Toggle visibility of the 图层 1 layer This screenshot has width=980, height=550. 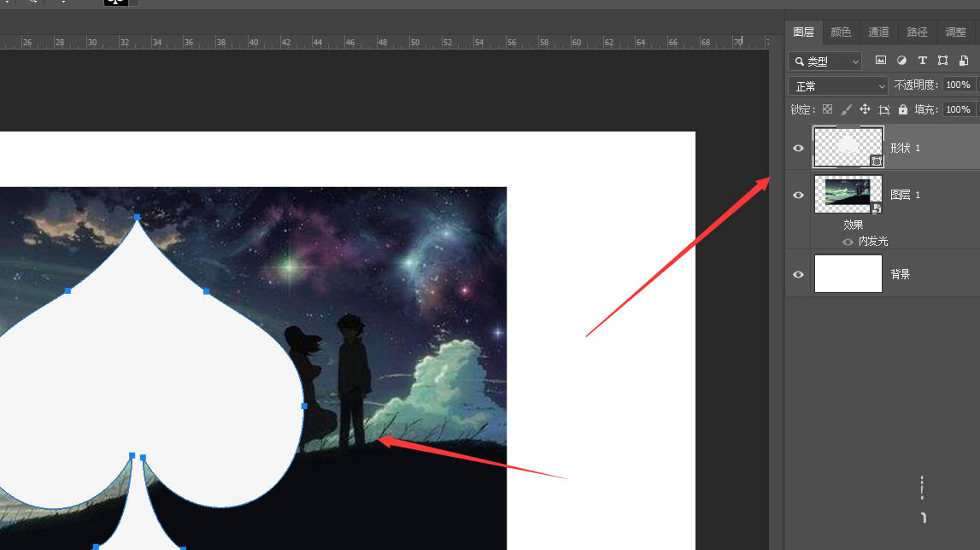pyautogui.click(x=797, y=195)
